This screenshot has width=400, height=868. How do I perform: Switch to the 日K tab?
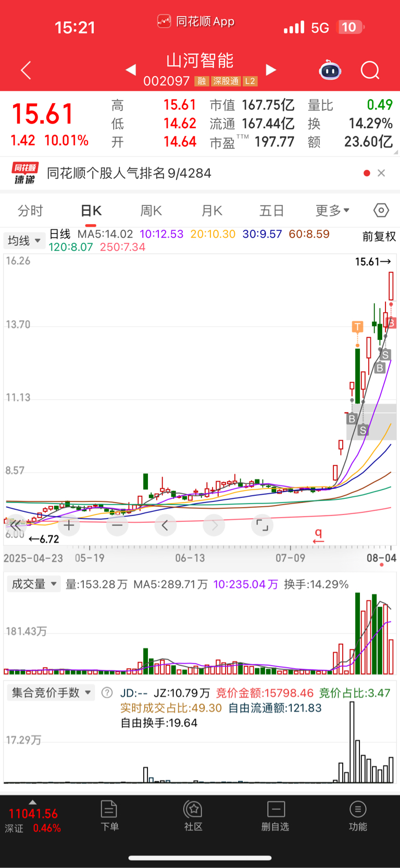[x=91, y=211]
